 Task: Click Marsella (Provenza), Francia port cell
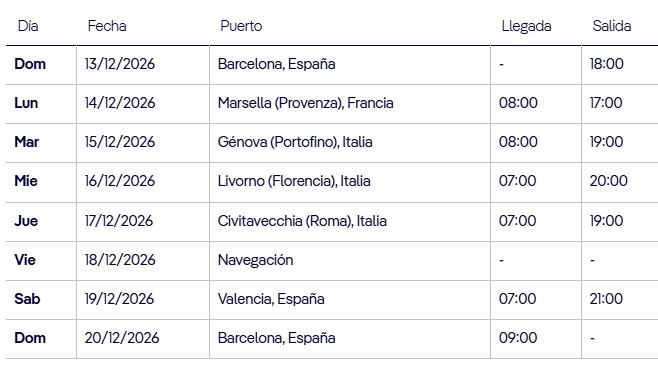click(x=306, y=103)
